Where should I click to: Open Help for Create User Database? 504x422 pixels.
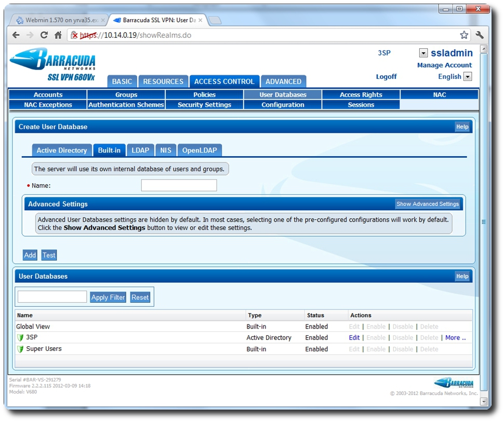tap(462, 127)
